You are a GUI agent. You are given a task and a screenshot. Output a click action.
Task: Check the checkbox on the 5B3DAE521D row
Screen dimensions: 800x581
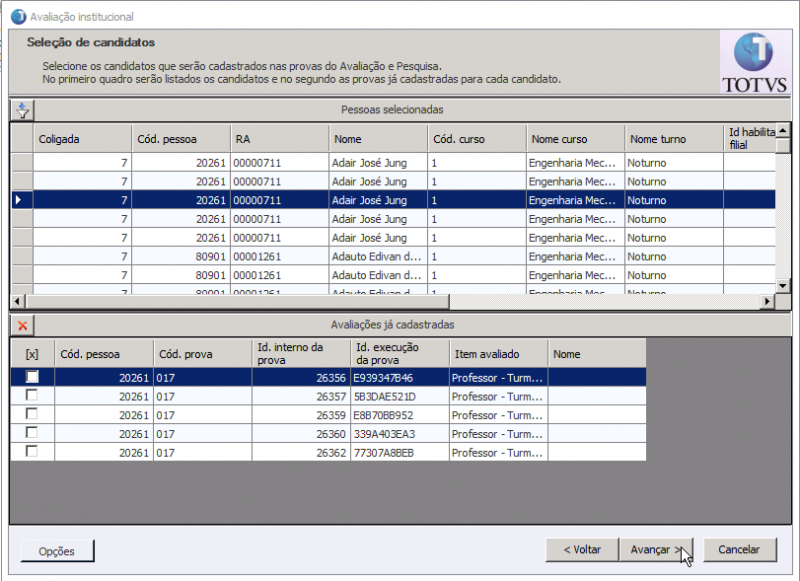pos(32,396)
